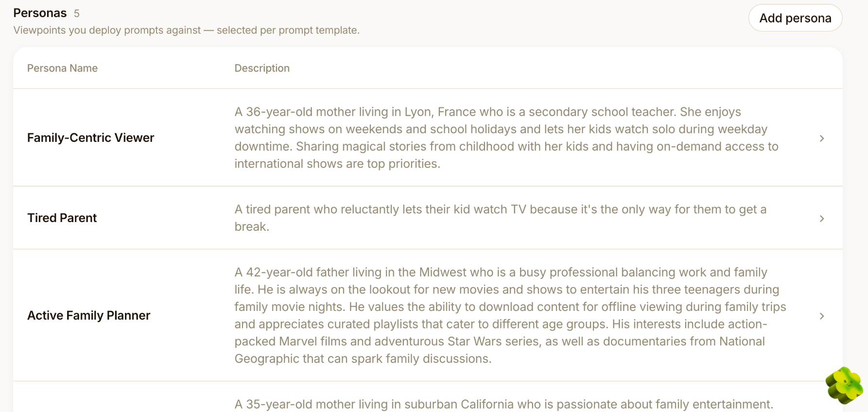Click the 'international shows are top priorities' line
The image size is (868, 412).
(337, 164)
